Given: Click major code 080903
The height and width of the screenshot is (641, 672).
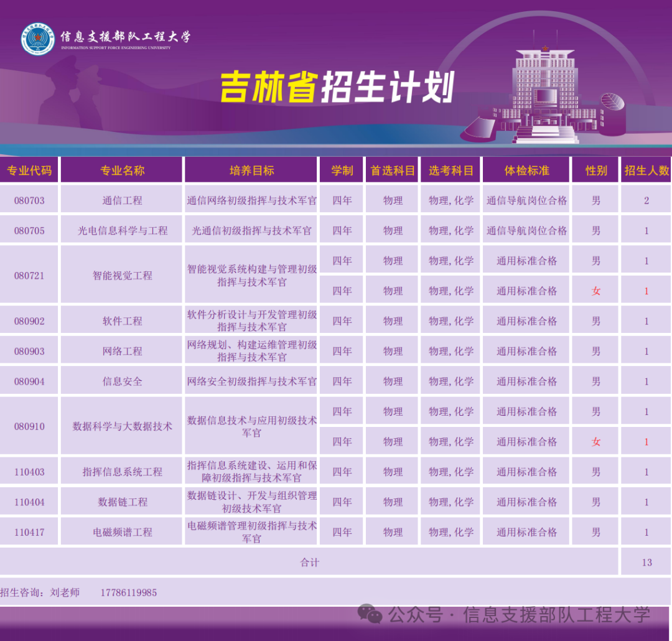Looking at the screenshot, I should click(x=29, y=351).
